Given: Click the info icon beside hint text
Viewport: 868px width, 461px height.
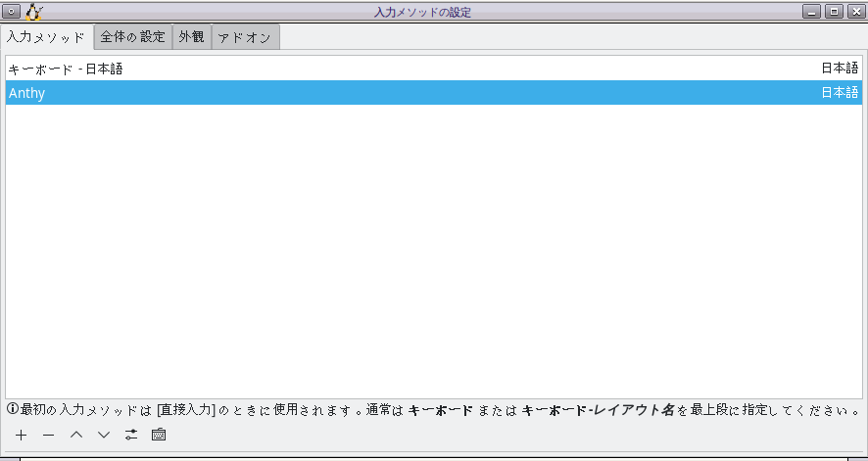Looking at the screenshot, I should point(13,409).
